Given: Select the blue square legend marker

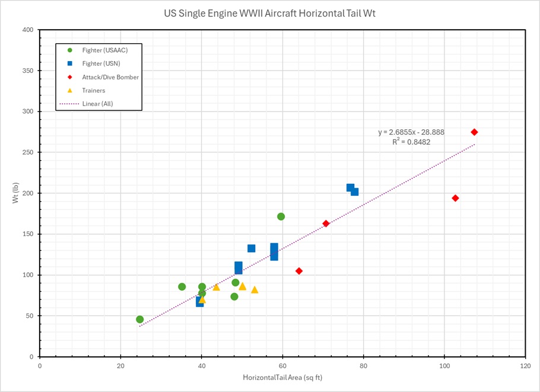Looking at the screenshot, I should [70, 63].
